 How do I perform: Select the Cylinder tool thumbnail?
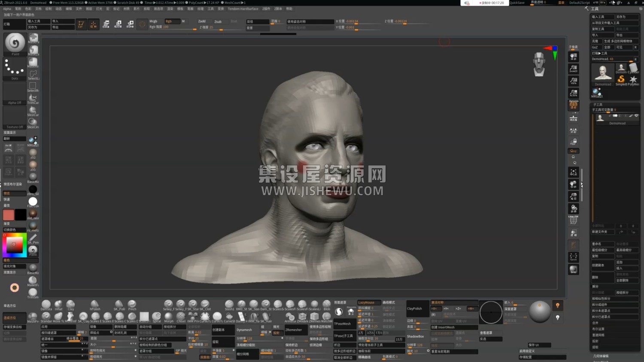633,68
